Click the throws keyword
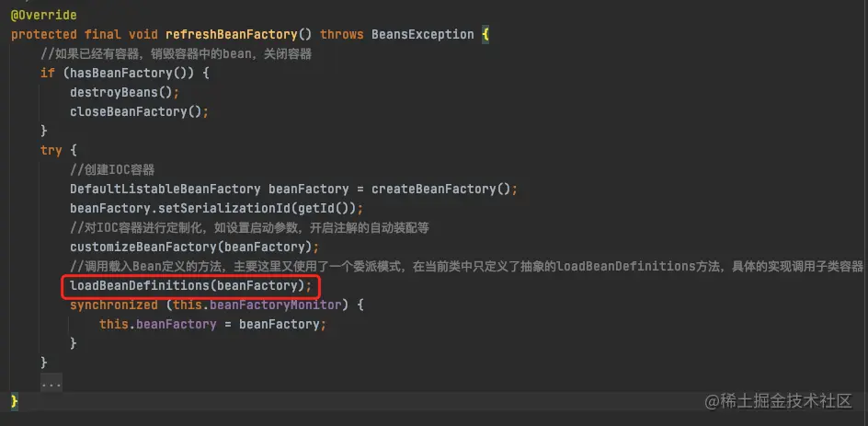868x426 pixels. 341,34
